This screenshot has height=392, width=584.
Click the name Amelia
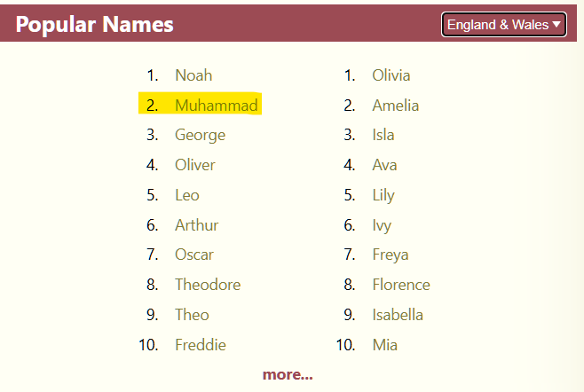[396, 106]
